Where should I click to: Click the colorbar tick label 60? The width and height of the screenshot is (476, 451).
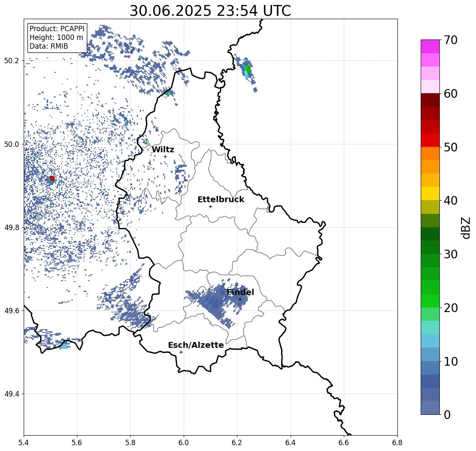point(451,94)
